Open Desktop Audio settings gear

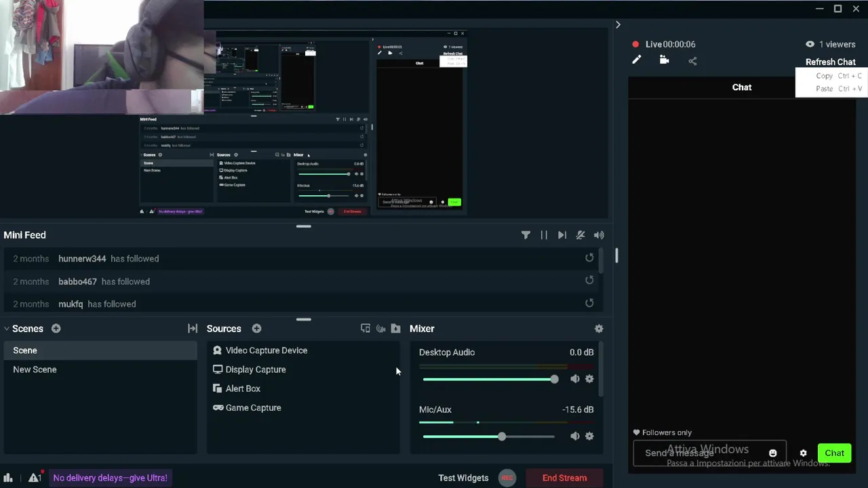pos(589,379)
